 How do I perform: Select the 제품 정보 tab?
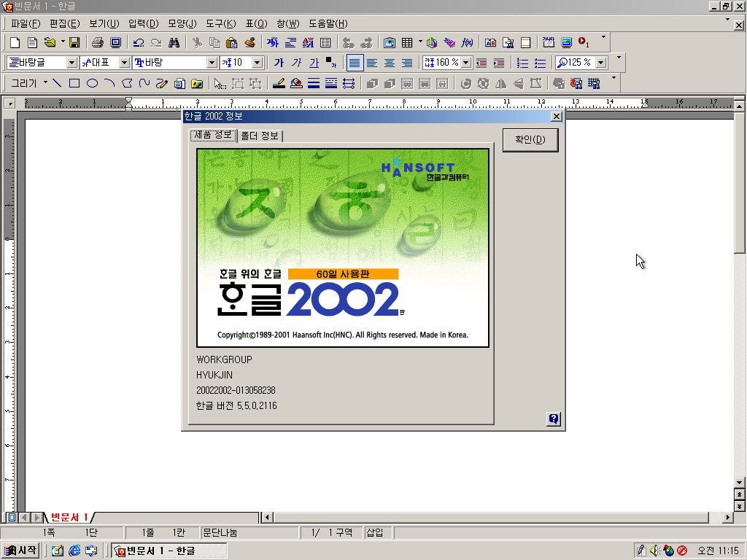214,135
